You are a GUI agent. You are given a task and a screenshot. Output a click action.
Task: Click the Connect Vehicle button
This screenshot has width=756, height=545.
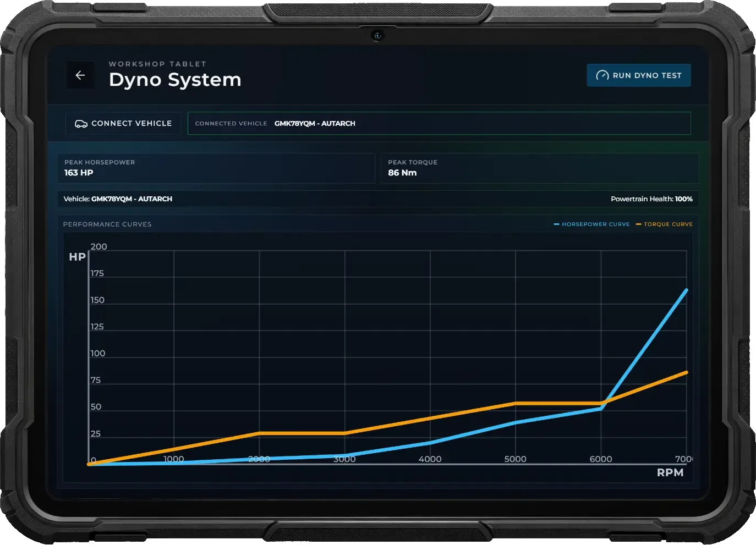[123, 123]
